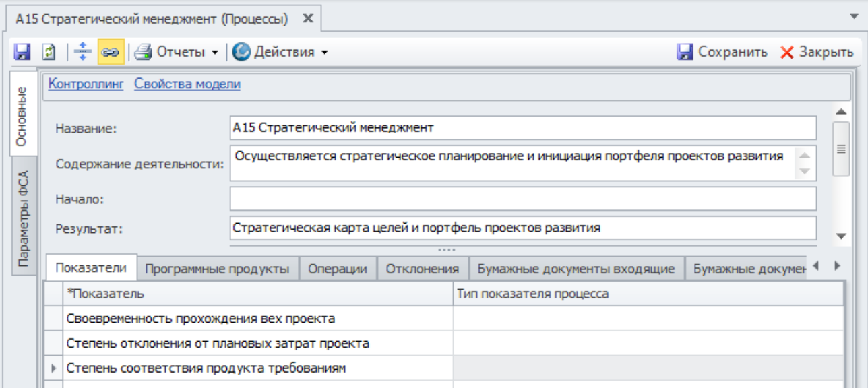Open the Свойства модели link
The width and height of the screenshot is (868, 388).
tap(187, 84)
